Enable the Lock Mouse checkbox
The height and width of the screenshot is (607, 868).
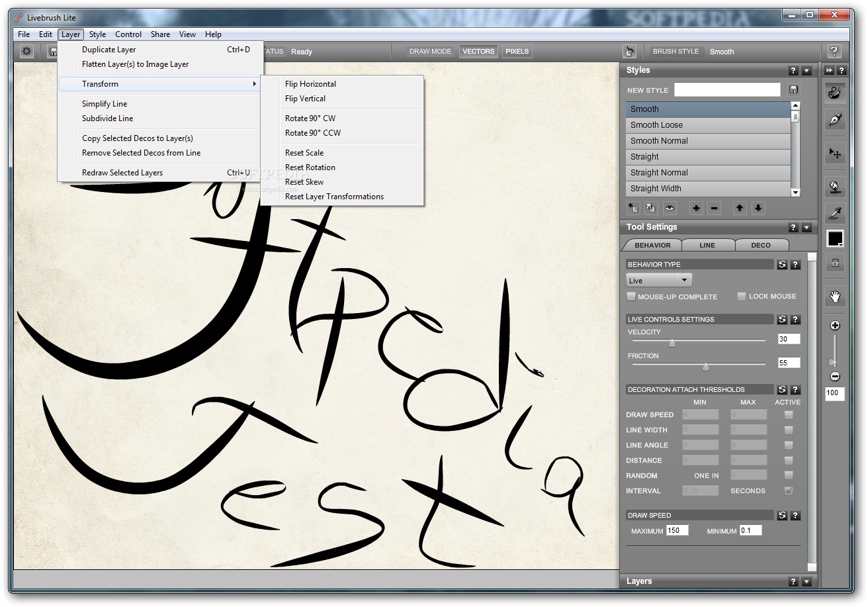tap(742, 297)
